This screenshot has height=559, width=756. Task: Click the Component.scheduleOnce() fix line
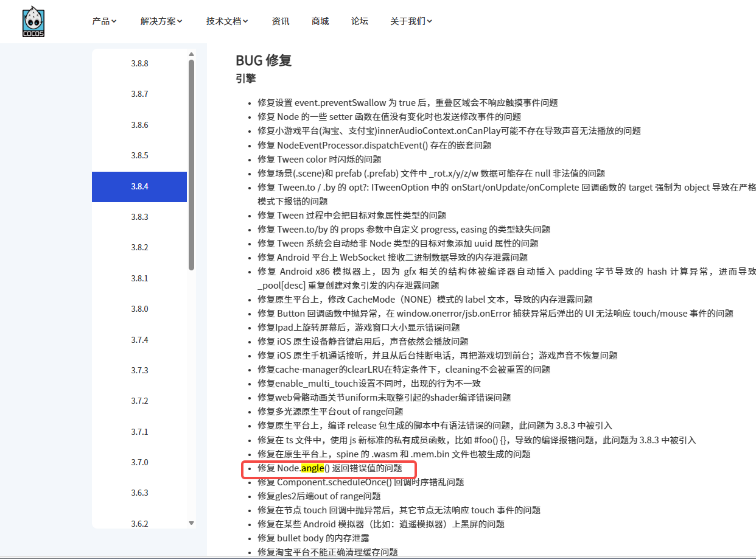pos(360,482)
